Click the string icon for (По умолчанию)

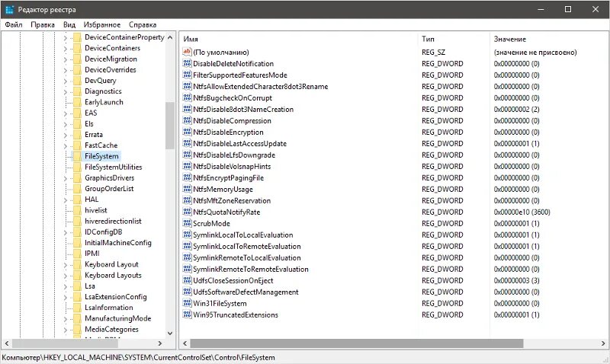(x=187, y=52)
